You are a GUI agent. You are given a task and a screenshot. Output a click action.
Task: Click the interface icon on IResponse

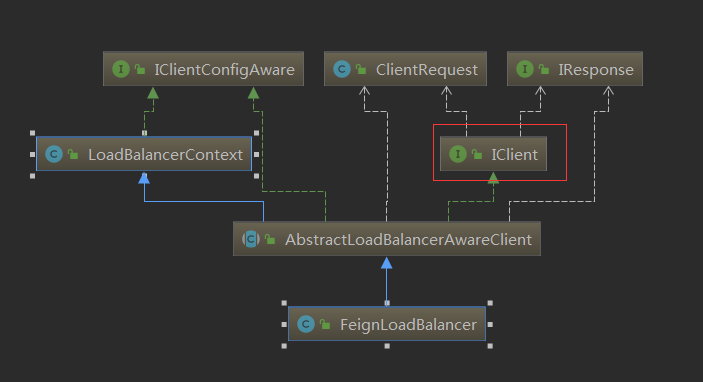click(525, 69)
